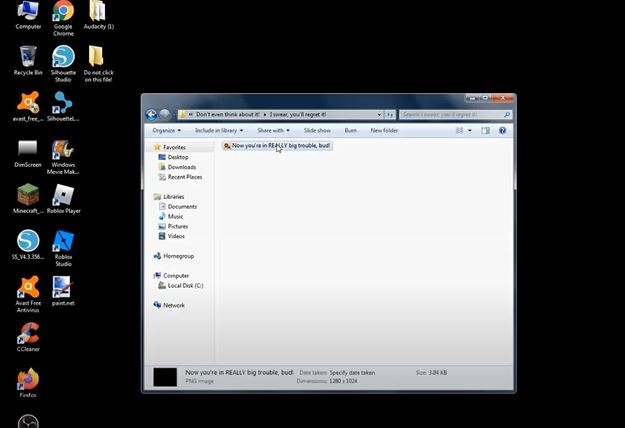Click the Burn toolbar button
Image resolution: width=625 pixels, height=428 pixels.
350,130
